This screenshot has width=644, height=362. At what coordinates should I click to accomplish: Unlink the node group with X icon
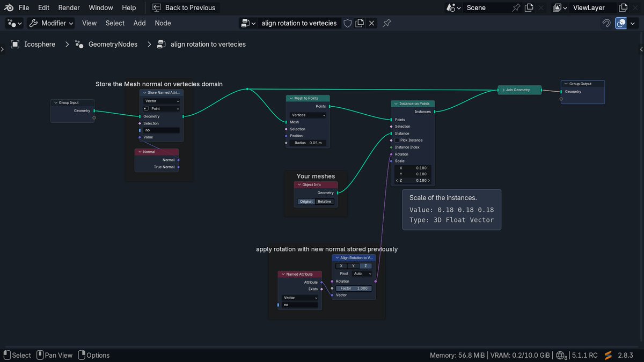coord(372,23)
